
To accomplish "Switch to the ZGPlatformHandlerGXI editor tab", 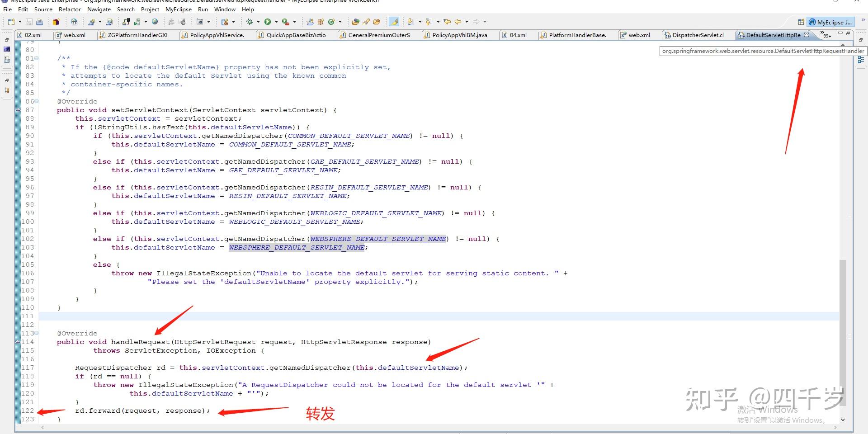I will click(137, 35).
